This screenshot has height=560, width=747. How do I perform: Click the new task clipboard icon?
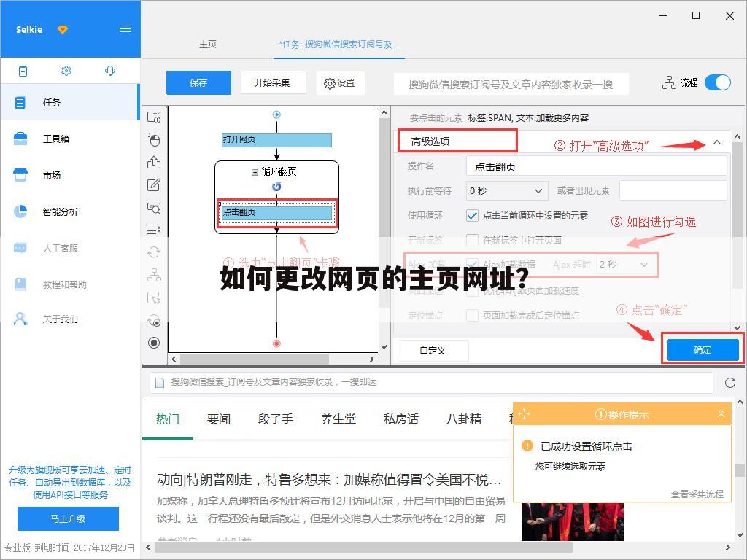click(23, 71)
